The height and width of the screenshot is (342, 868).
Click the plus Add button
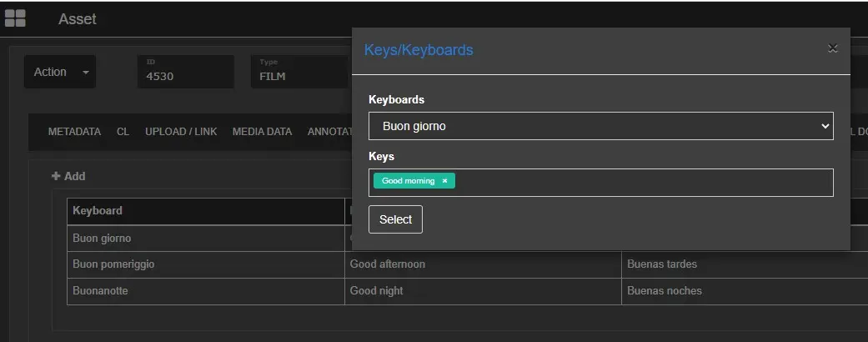tap(68, 176)
